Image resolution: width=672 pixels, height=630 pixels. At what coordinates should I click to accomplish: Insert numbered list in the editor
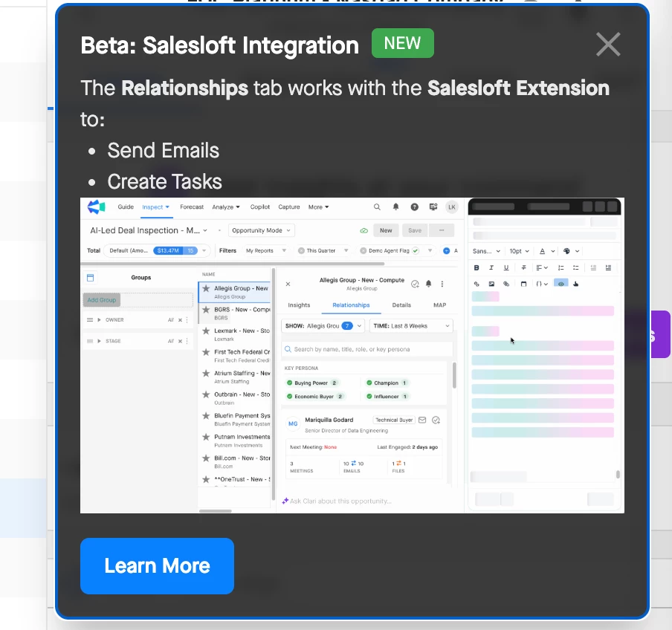point(561,267)
